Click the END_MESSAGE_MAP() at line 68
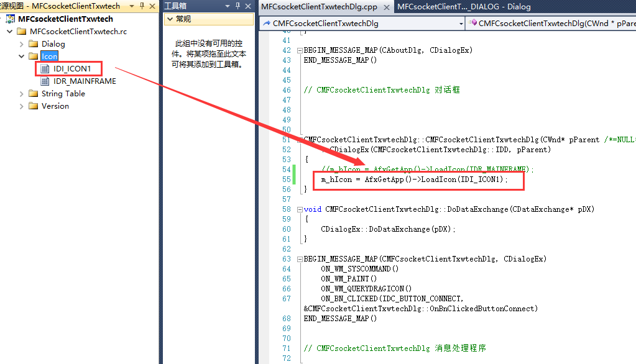Screen dimensions: 636x364 (340, 319)
